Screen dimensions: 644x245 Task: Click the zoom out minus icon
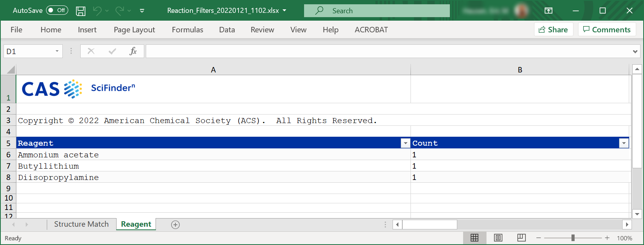point(539,238)
